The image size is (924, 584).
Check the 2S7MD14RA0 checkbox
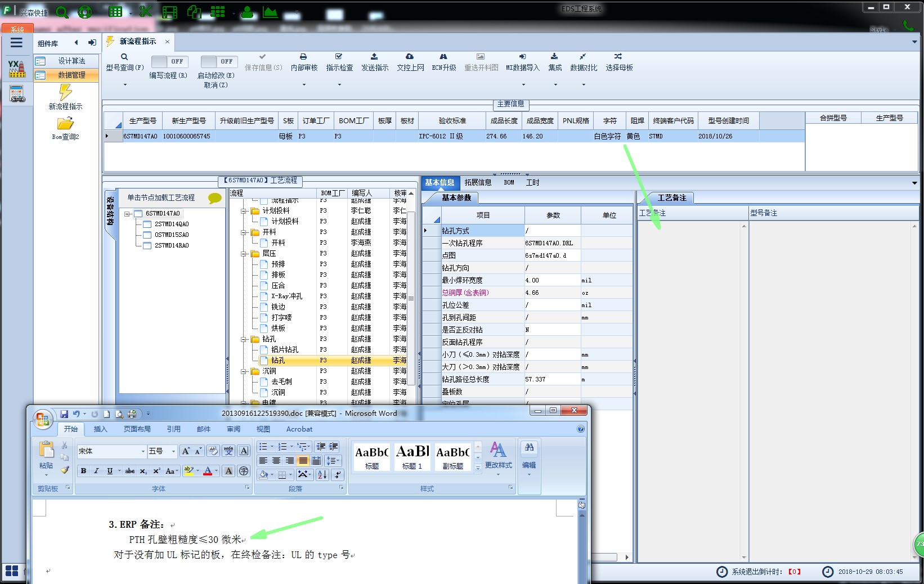[x=147, y=246]
